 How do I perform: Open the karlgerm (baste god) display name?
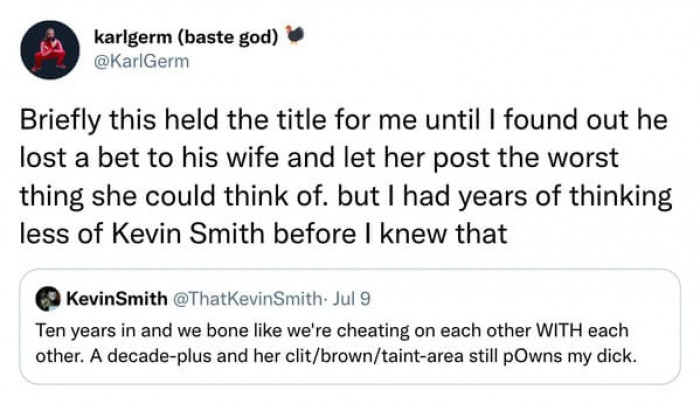pyautogui.click(x=187, y=38)
